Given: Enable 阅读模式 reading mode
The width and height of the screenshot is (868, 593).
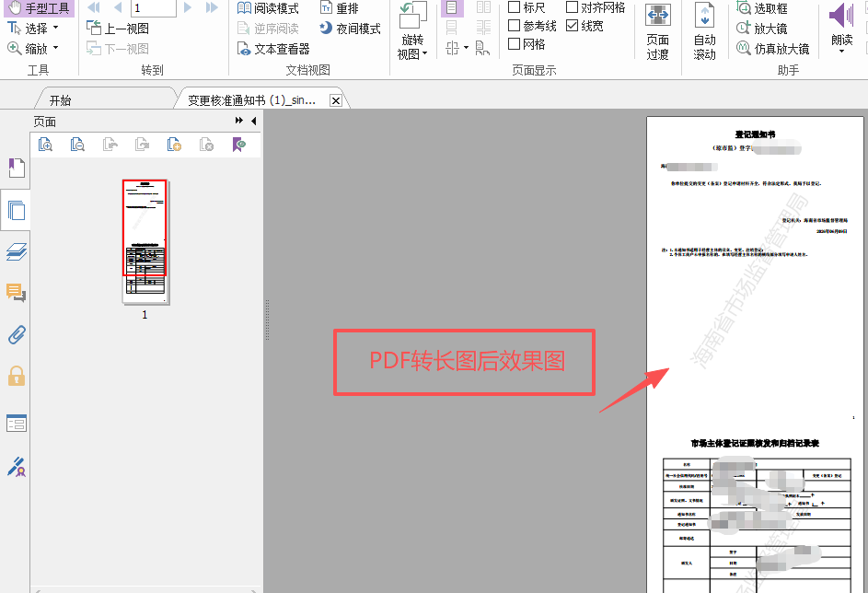Looking at the screenshot, I should 268,7.
